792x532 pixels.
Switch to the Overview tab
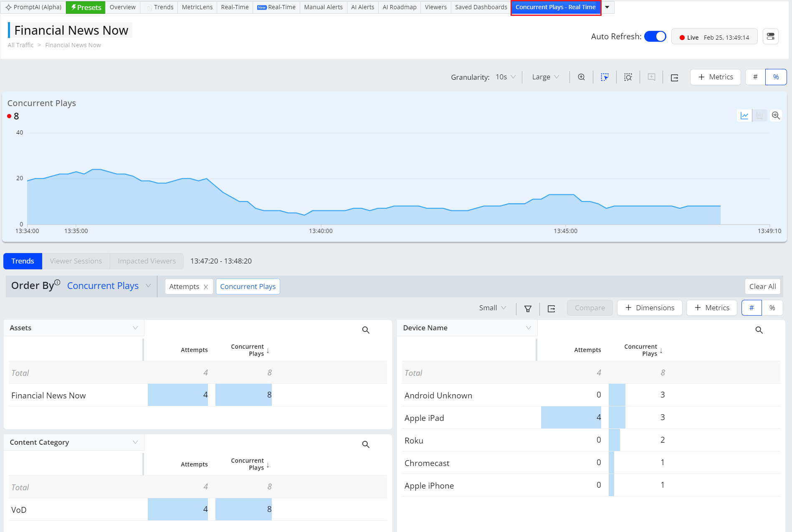click(122, 7)
